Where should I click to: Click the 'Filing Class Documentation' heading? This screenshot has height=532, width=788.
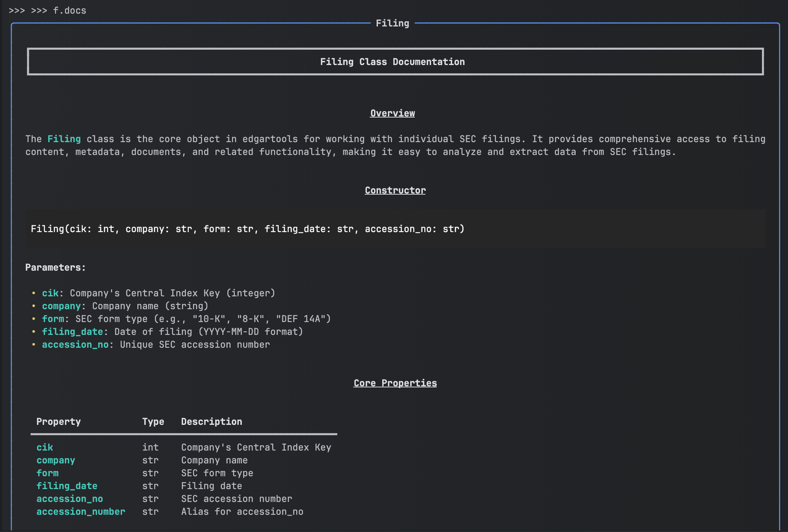[392, 62]
